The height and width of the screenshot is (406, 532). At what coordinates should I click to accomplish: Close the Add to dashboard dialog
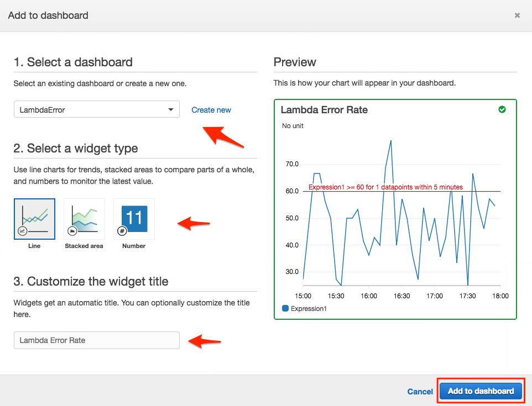[517, 15]
